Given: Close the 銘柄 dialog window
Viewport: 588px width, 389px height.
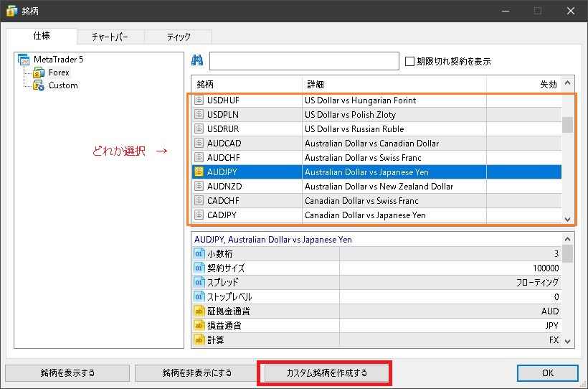Looking at the screenshot, I should [x=570, y=11].
